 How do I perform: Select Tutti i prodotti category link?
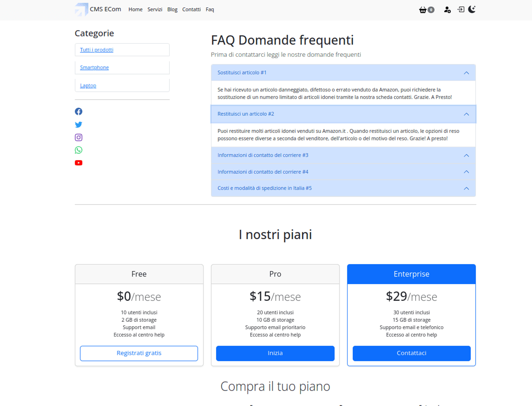pyautogui.click(x=97, y=50)
